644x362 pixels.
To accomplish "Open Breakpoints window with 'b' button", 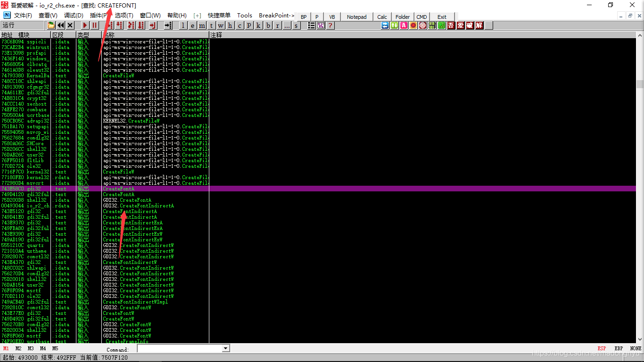I will pyautogui.click(x=268, y=25).
